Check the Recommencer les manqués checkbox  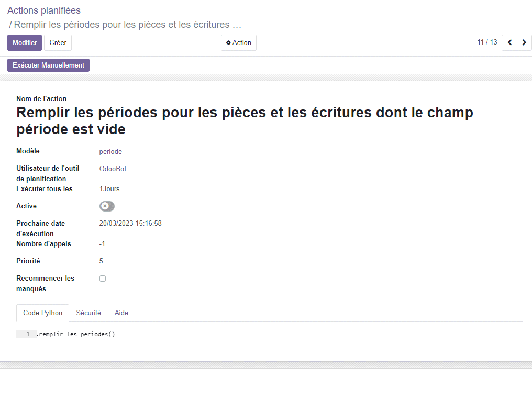(103, 279)
